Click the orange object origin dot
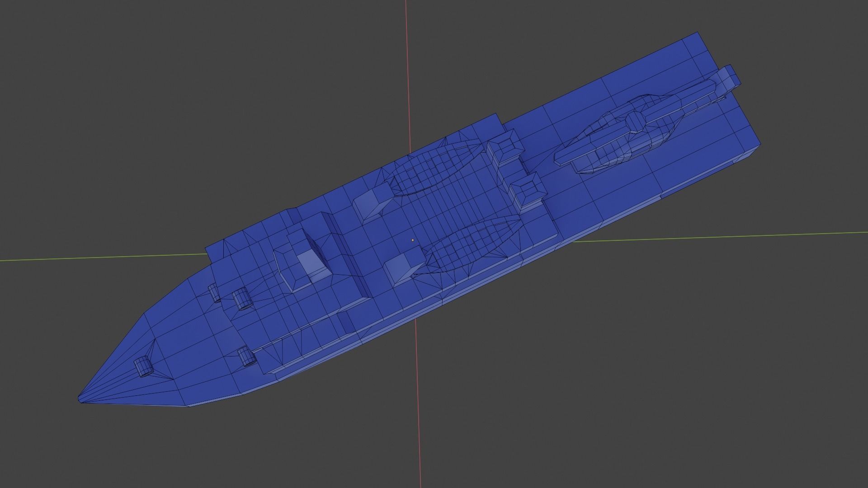The image size is (868, 488). (x=412, y=240)
